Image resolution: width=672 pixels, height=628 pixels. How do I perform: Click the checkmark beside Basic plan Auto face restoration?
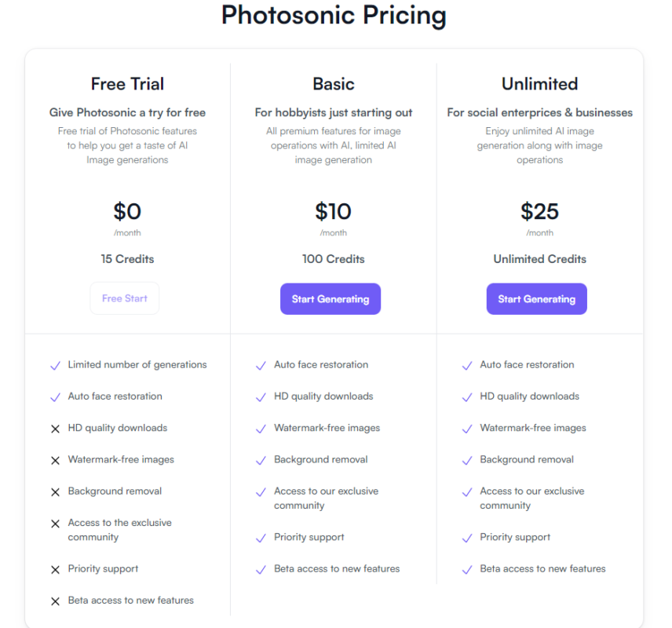261,366
